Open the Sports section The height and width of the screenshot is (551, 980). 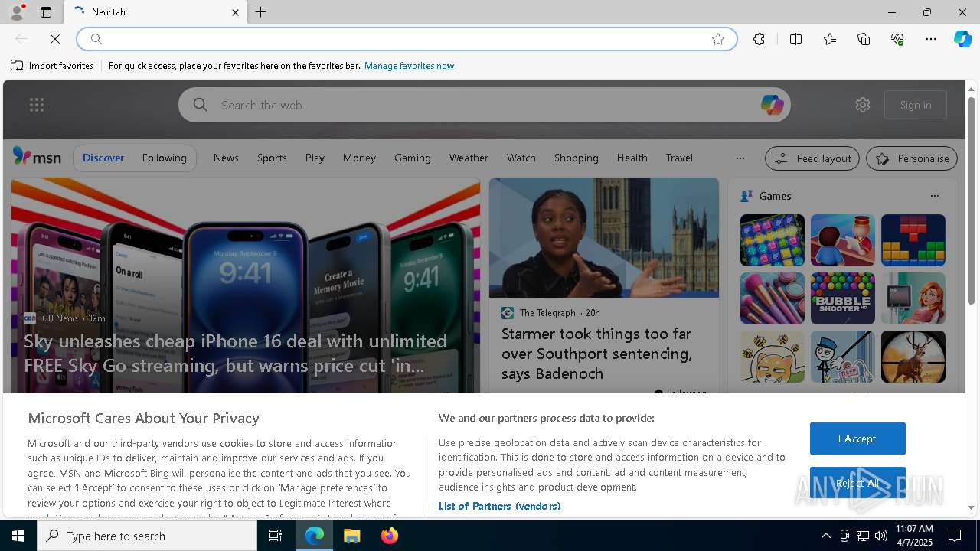pos(272,158)
